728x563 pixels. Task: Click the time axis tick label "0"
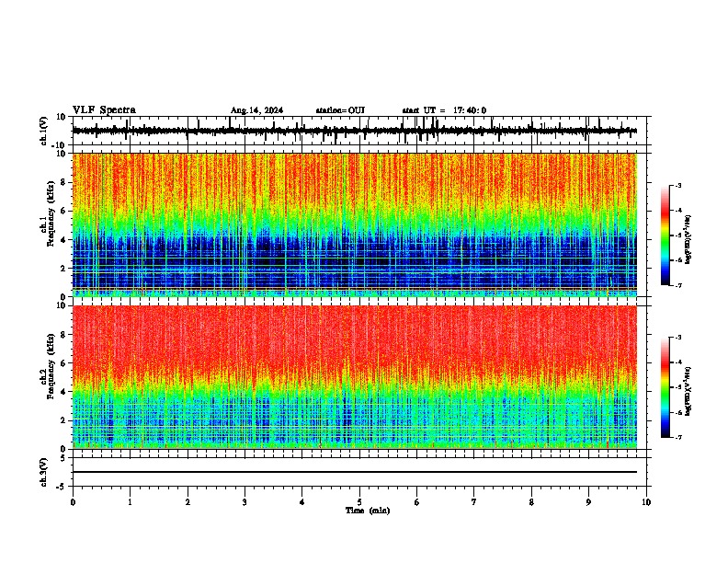pyautogui.click(x=73, y=502)
